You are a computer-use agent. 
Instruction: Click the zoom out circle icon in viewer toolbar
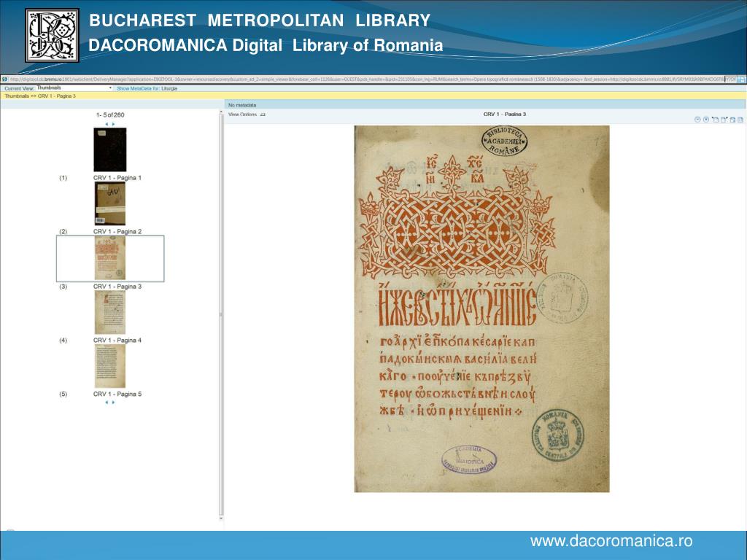tap(697, 120)
